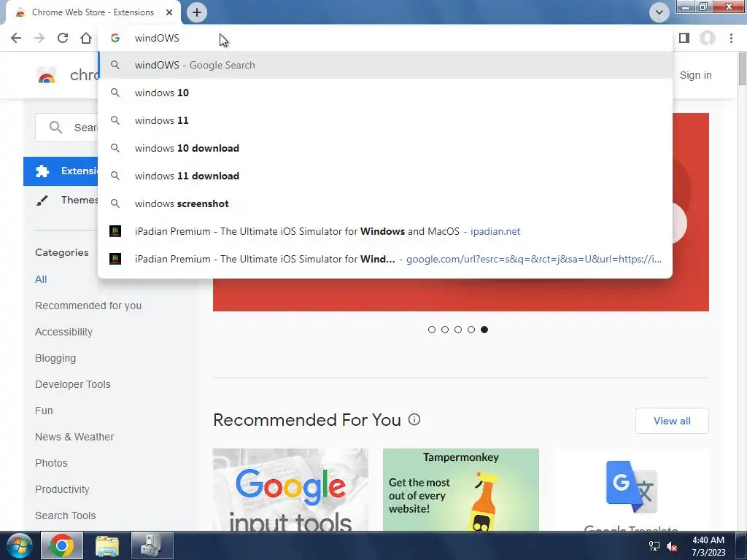747x560 pixels.
Task: Select the fifth filled carousel dot
Action: (484, 330)
